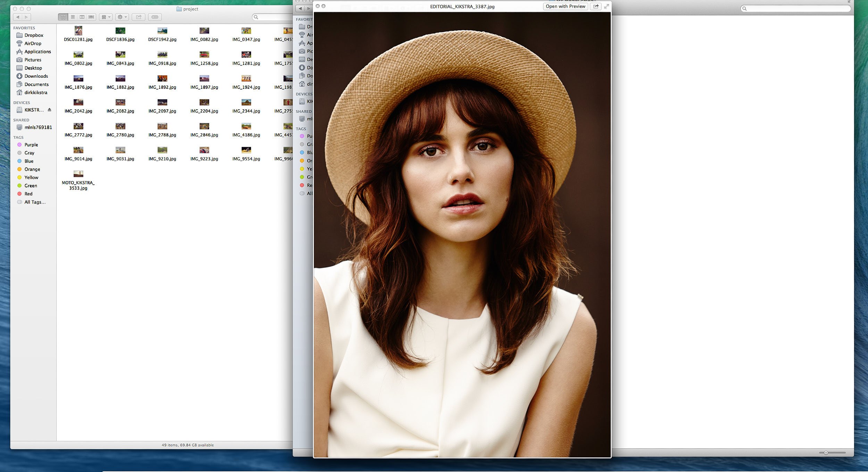The image size is (868, 472).
Task: Adjust the icon size slider at bottom right
Action: (x=826, y=453)
